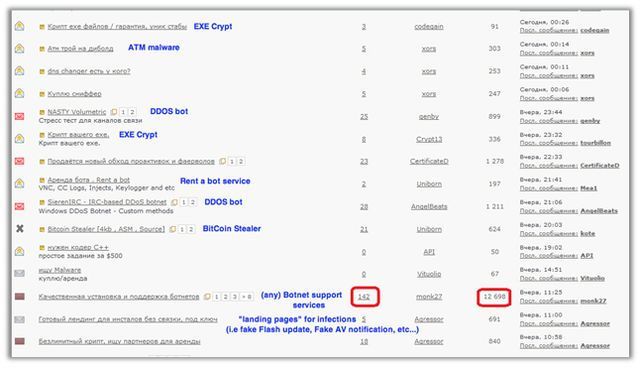The height and width of the screenshot is (367, 640).
Task: Click the status icon beside 'нужен кодер C++'
Action: pos(19,251)
